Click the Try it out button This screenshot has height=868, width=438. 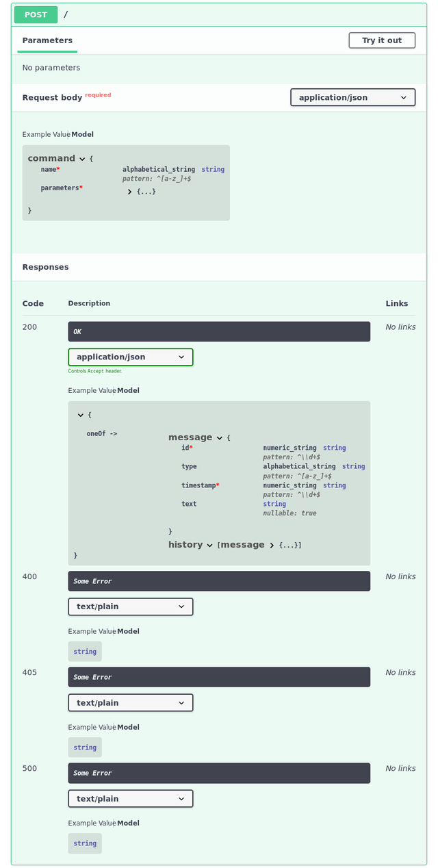(382, 40)
